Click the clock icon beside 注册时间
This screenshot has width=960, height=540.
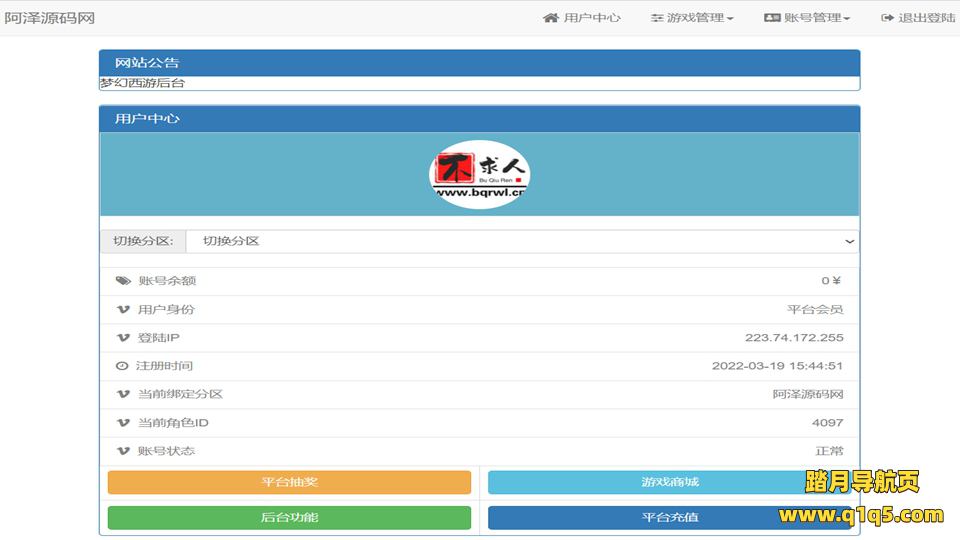123,366
